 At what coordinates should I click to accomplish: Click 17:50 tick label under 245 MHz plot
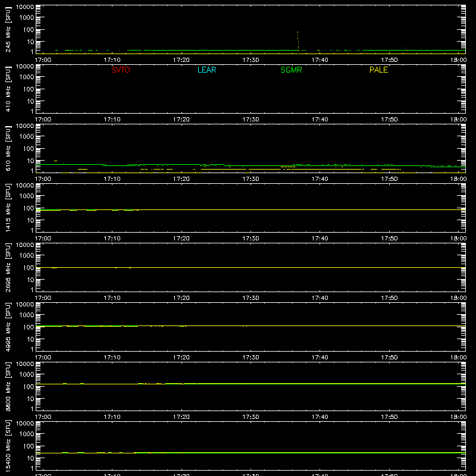[x=389, y=60]
